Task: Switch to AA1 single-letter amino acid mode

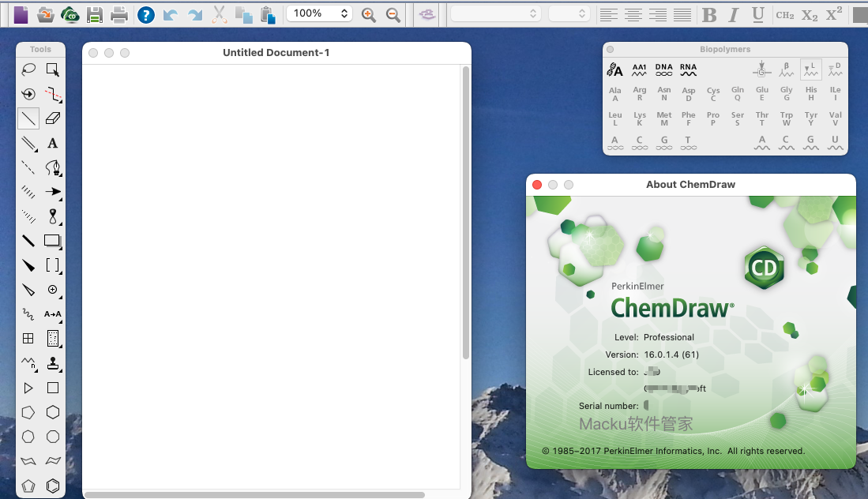Action: coord(640,69)
